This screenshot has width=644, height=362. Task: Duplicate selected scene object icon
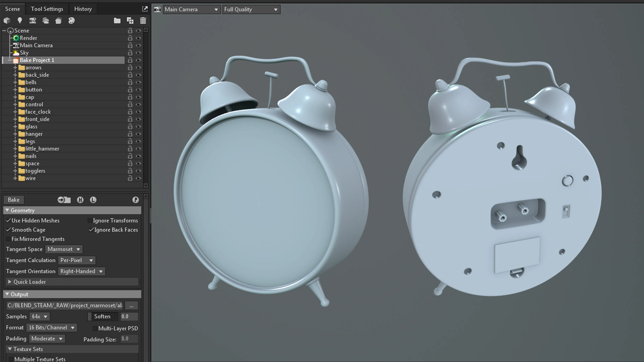pyautogui.click(x=130, y=20)
